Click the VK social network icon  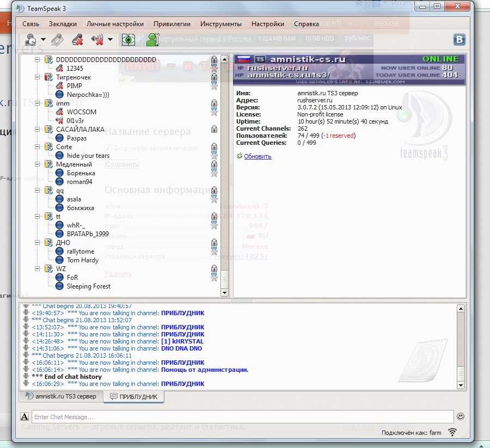click(460, 40)
